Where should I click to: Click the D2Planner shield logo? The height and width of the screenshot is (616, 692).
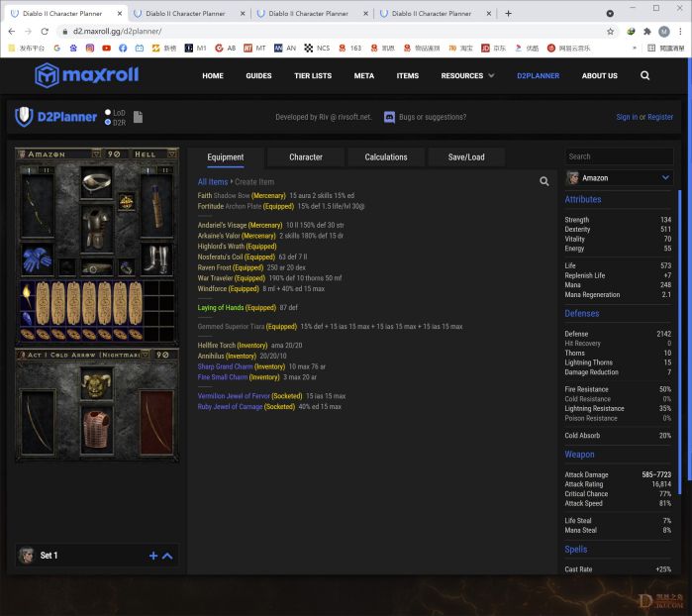coord(24,117)
